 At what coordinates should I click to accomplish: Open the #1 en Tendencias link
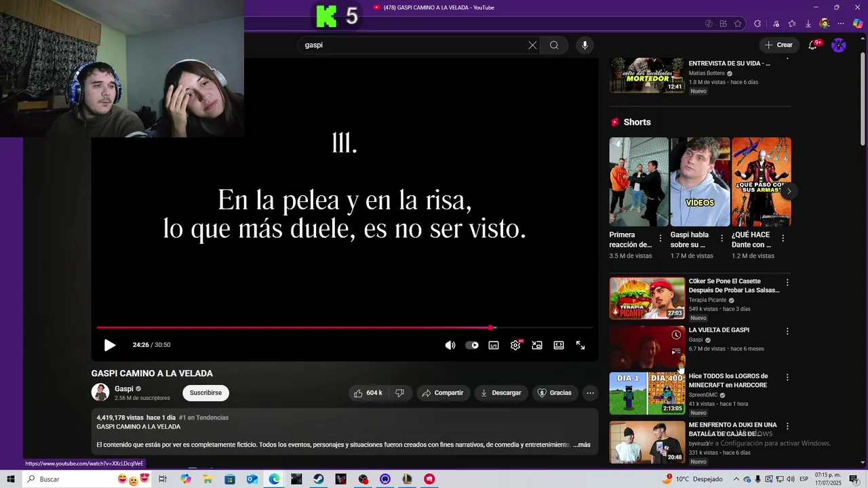click(203, 418)
